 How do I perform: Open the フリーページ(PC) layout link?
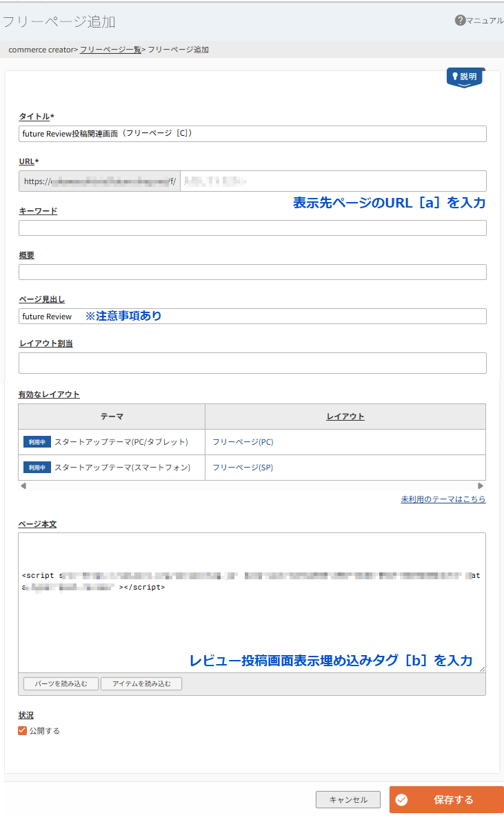point(243,442)
